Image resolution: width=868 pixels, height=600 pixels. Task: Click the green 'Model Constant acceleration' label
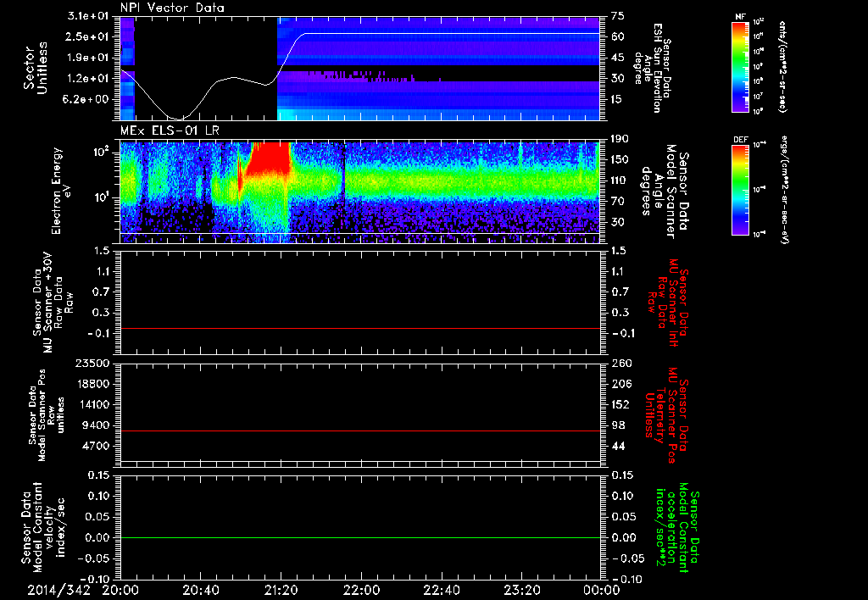[x=677, y=527]
